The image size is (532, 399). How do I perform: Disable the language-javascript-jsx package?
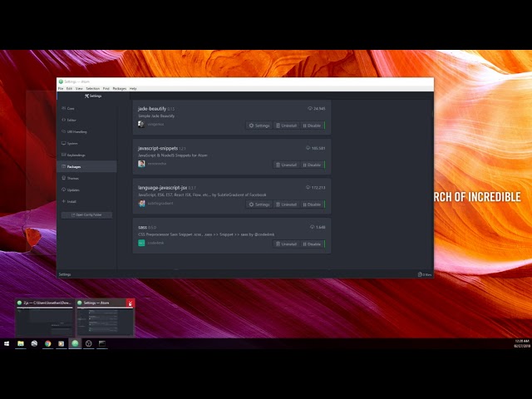point(313,204)
